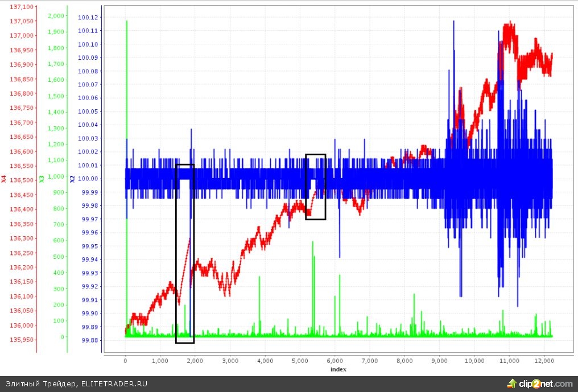Click the 135,950 tick on red axis

click(22, 340)
